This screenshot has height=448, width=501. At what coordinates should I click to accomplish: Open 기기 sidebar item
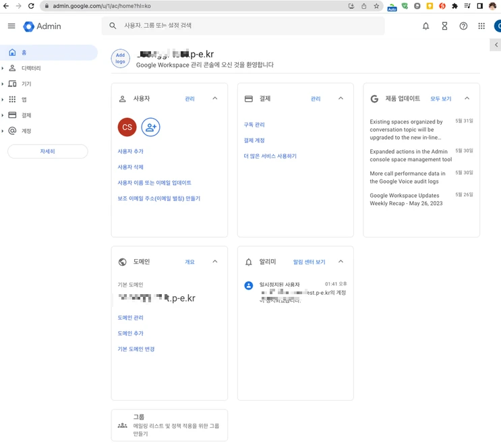coord(26,84)
